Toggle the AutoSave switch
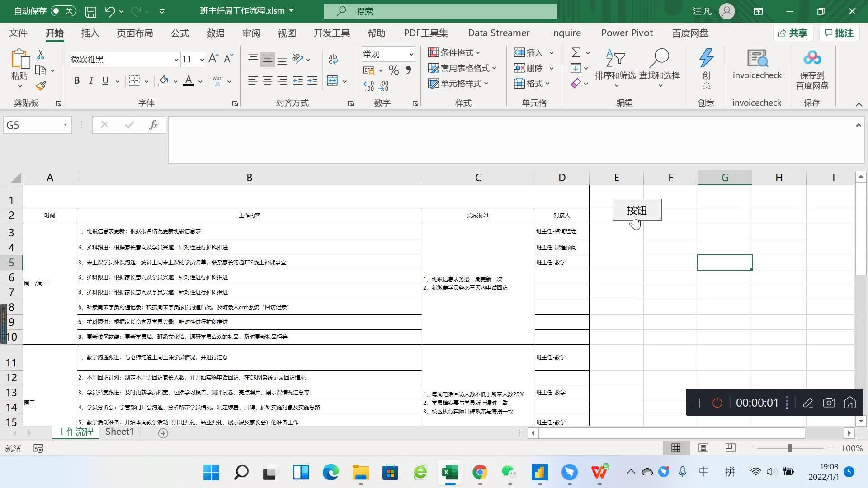This screenshot has height=488, width=868. tap(62, 11)
